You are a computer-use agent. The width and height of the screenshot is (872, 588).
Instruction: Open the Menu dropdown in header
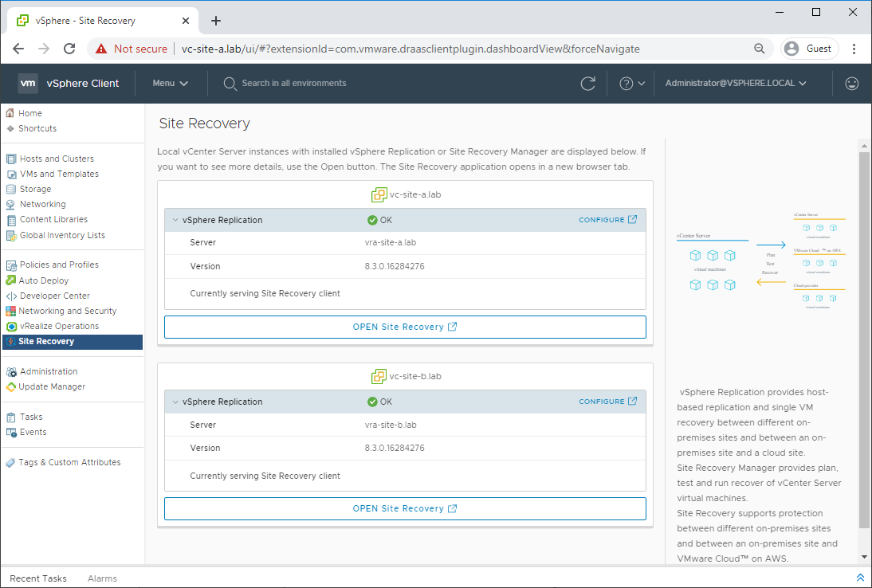tap(170, 84)
